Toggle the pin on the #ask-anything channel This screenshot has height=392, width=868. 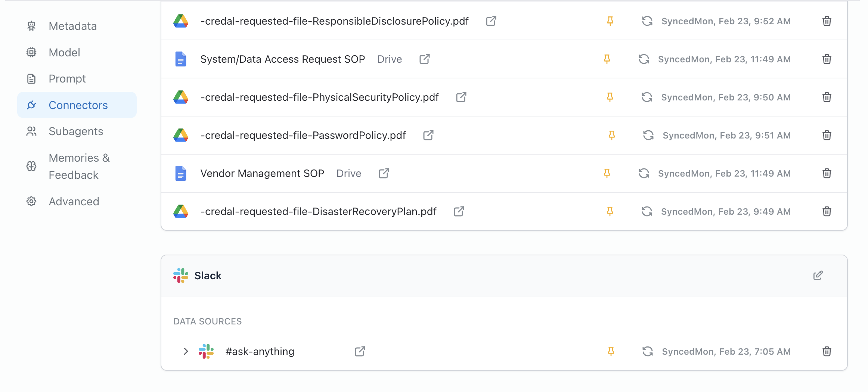611,351
